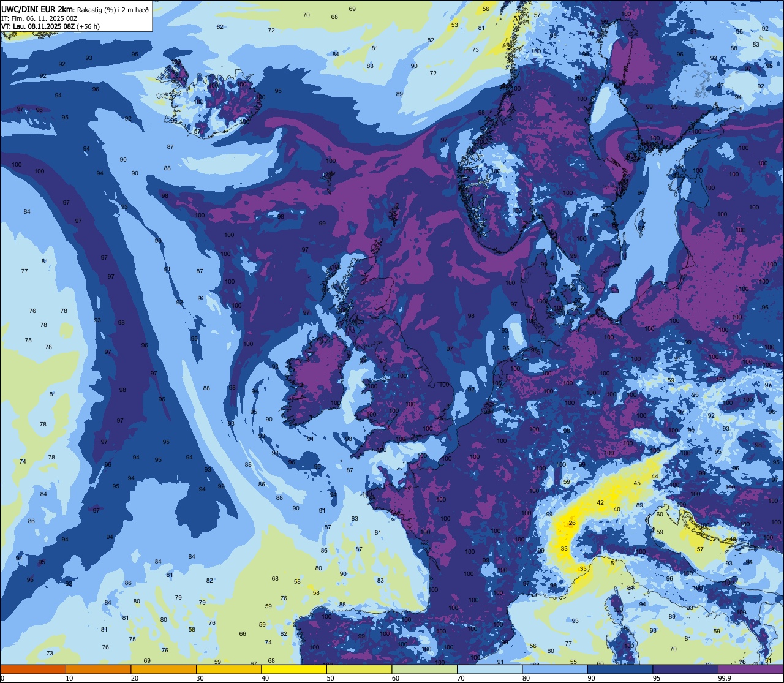
Task: Click the light green 60–70 legend swatch
Action: click(424, 669)
